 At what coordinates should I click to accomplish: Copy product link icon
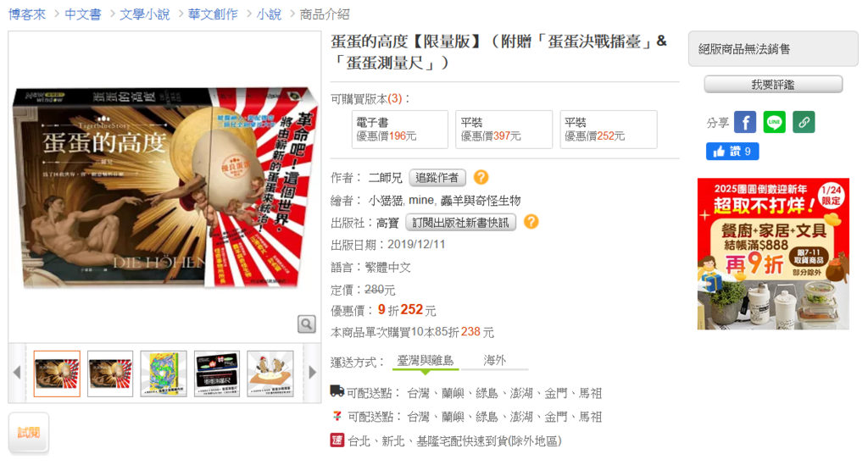(x=804, y=122)
